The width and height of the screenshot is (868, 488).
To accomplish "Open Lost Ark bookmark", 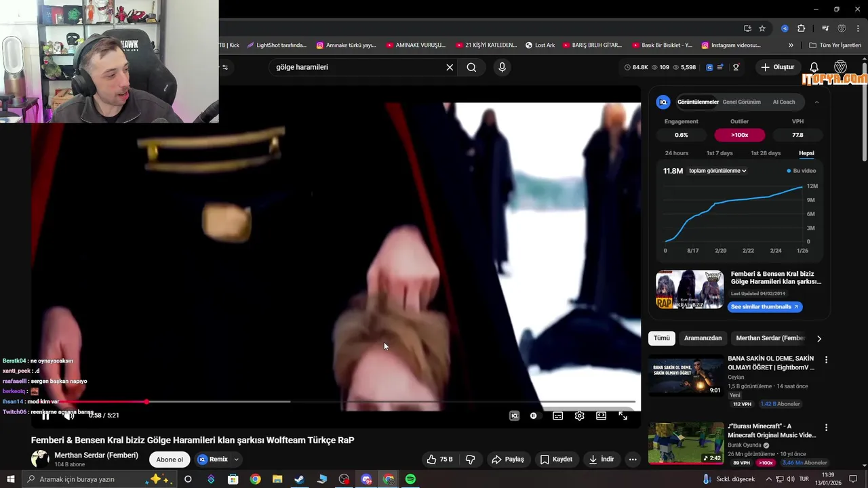I will pyautogui.click(x=540, y=45).
